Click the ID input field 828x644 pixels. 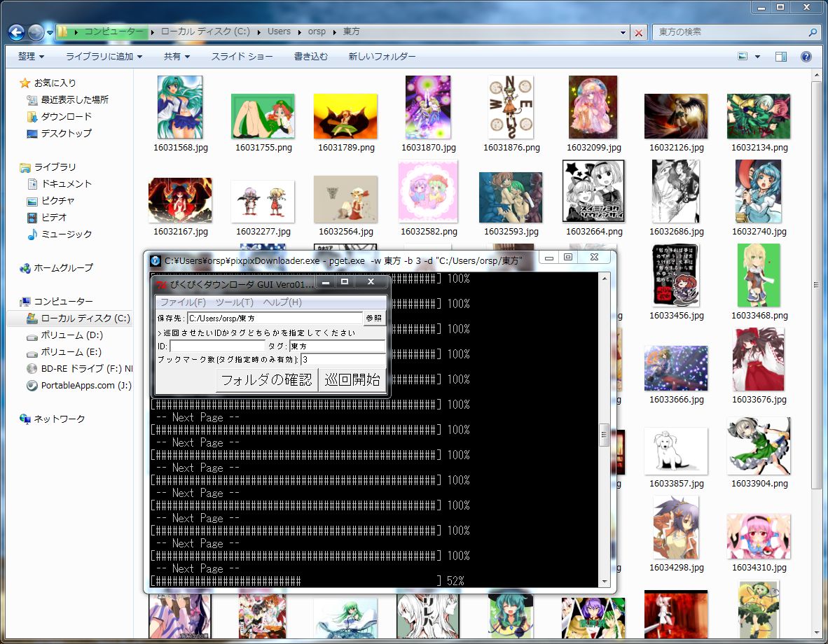click(217, 346)
